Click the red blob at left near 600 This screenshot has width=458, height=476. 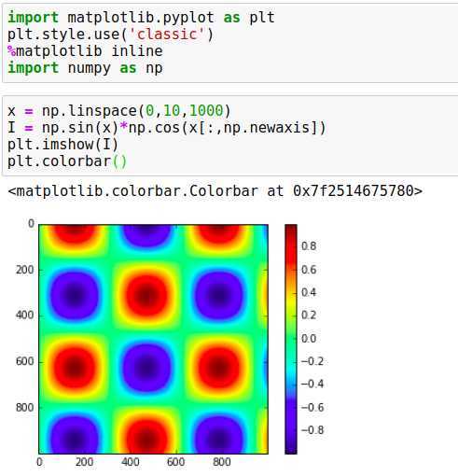pyautogui.click(x=74, y=367)
